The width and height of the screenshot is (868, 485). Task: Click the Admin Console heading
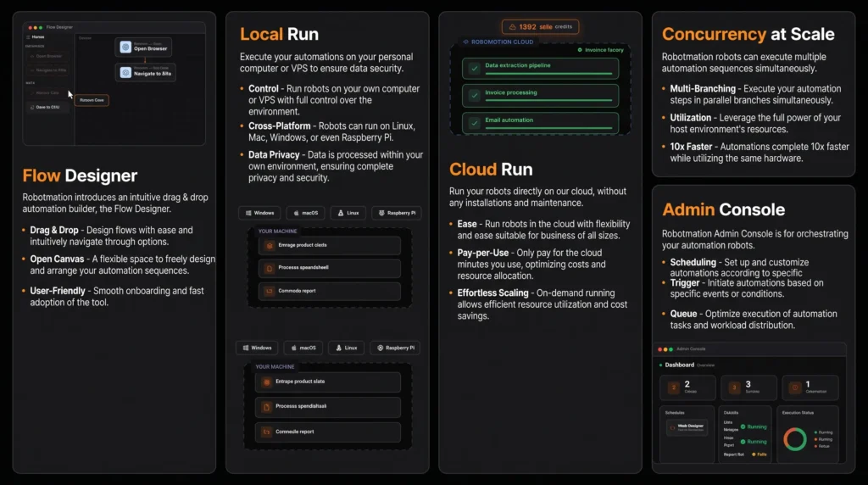pyautogui.click(x=724, y=209)
